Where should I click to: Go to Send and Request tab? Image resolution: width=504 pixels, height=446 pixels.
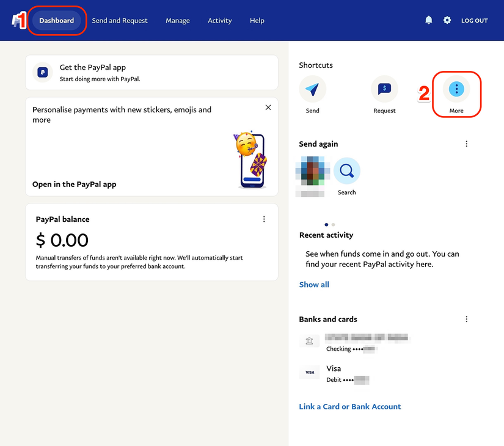(x=120, y=20)
